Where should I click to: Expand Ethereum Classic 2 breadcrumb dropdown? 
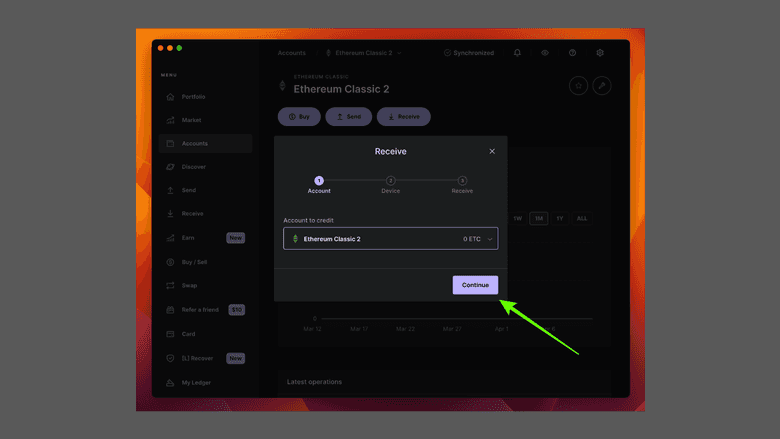click(x=399, y=53)
